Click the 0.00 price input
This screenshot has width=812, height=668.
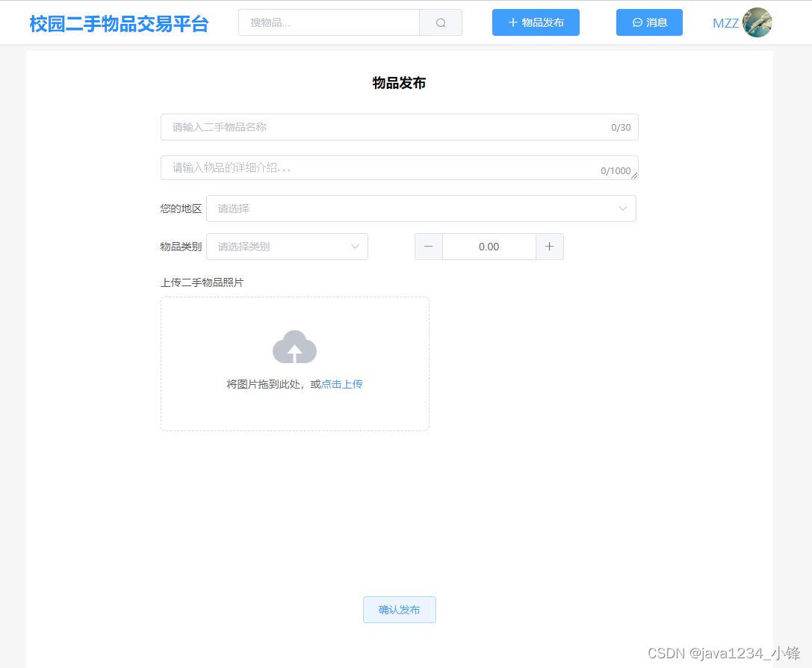tap(489, 247)
